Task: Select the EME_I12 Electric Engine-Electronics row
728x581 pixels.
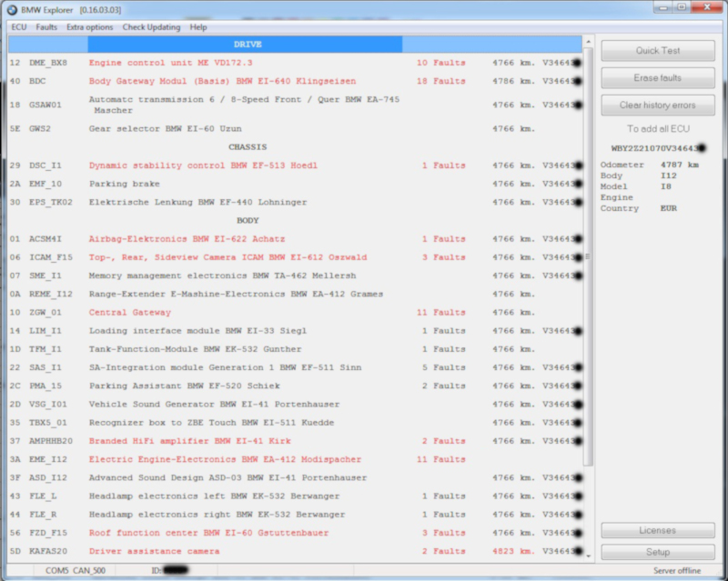Action: click(295, 459)
